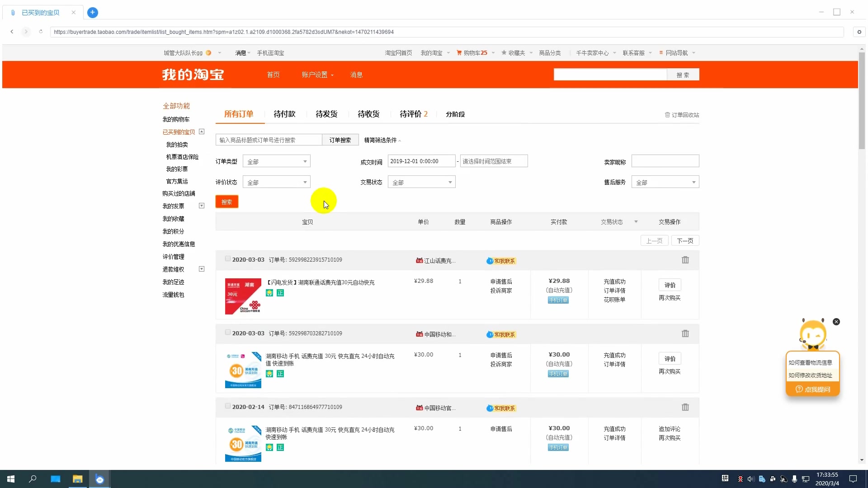Viewport: 868px width, 488px height.
Task: Switch to the 所有订单 tab
Action: (x=239, y=114)
